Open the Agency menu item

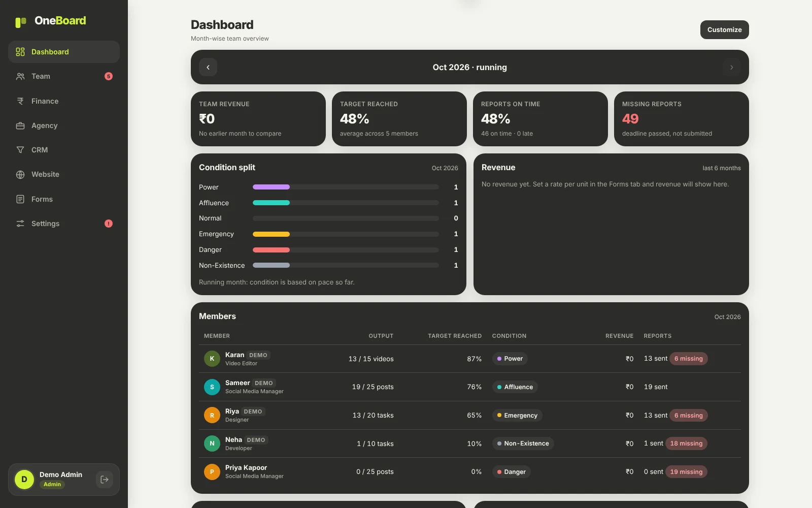coord(64,125)
